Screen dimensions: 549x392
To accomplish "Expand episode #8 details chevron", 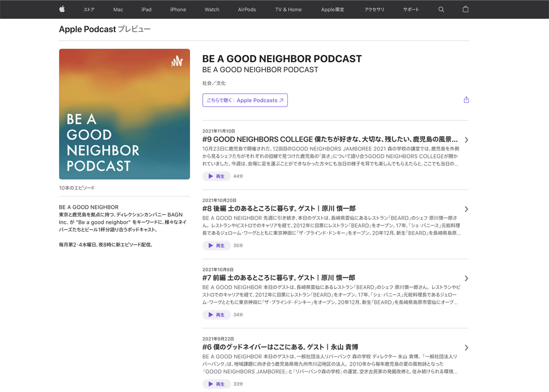I will click(466, 209).
